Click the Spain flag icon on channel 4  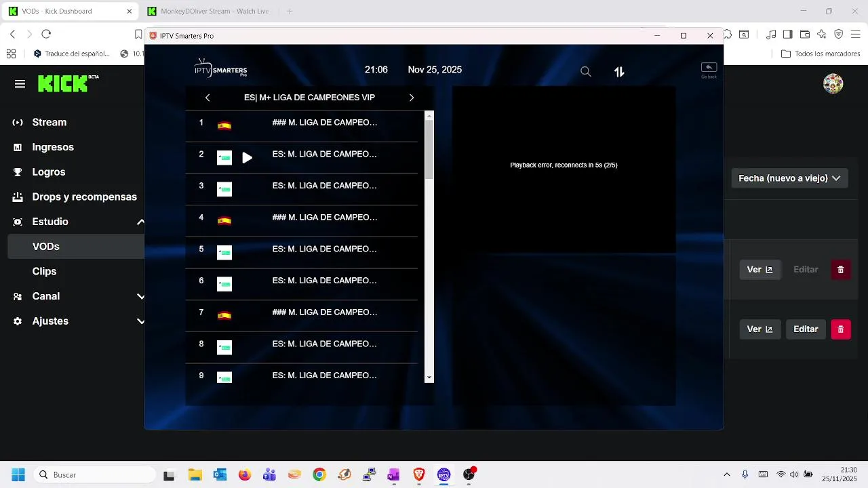[224, 220]
